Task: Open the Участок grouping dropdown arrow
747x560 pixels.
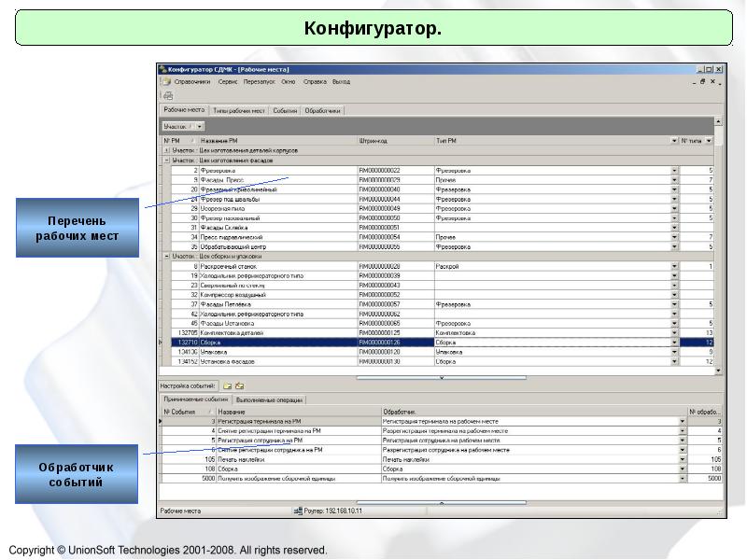Action: [200, 126]
